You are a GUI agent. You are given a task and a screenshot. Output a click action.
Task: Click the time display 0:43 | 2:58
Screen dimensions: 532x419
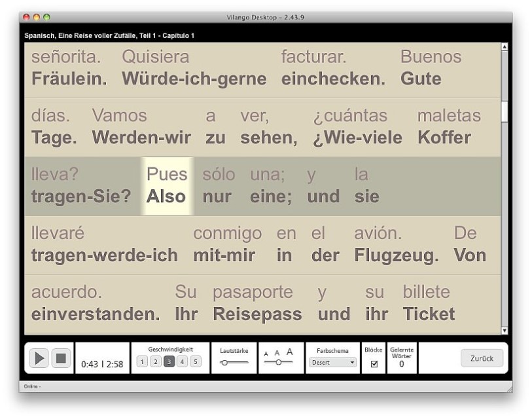tap(102, 364)
